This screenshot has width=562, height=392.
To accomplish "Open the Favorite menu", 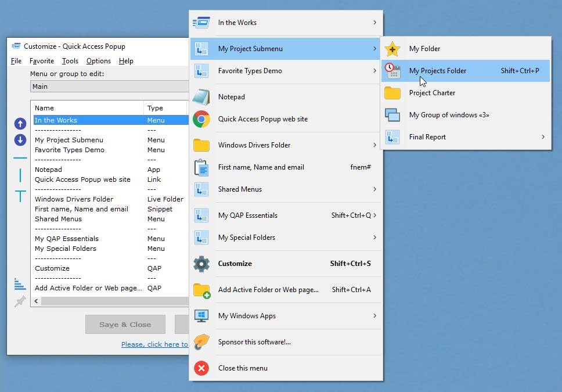I will [x=41, y=61].
